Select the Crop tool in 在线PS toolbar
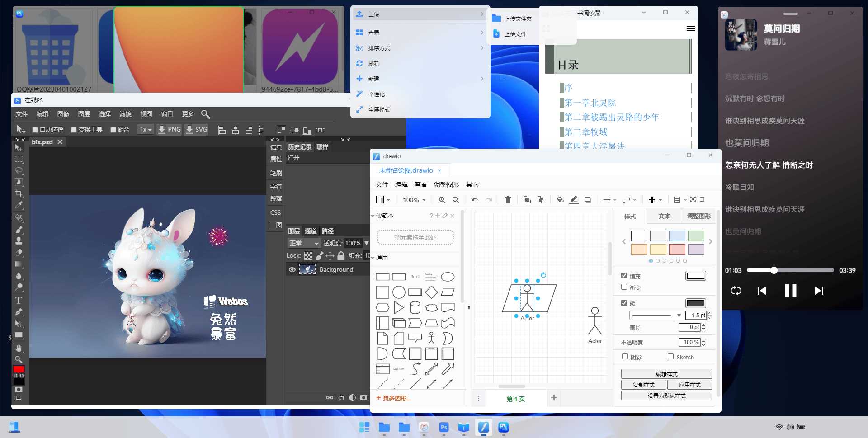This screenshot has height=438, width=868. (x=19, y=193)
